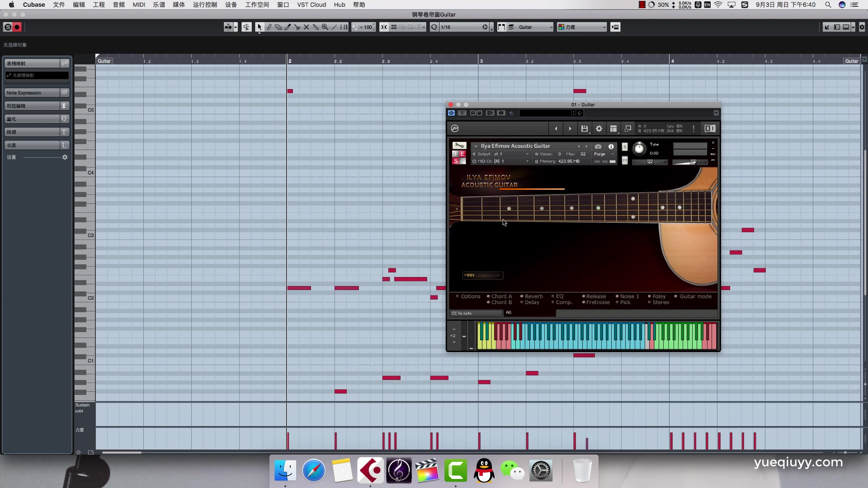This screenshot has width=868, height=488.
Task: Select the Draw pencil tool
Action: [x=269, y=27]
